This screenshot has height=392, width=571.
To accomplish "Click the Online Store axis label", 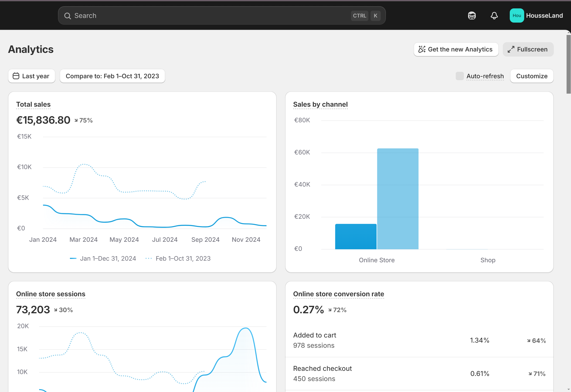I will pyautogui.click(x=377, y=260).
